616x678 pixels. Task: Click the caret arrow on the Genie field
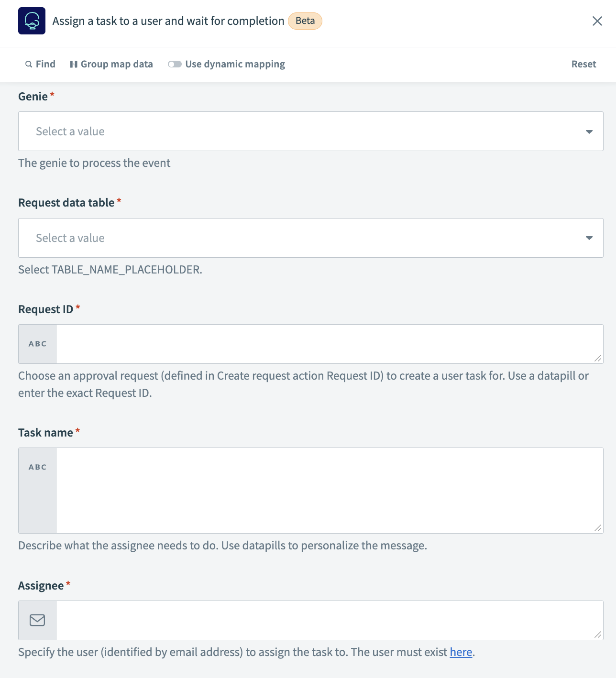click(x=590, y=131)
